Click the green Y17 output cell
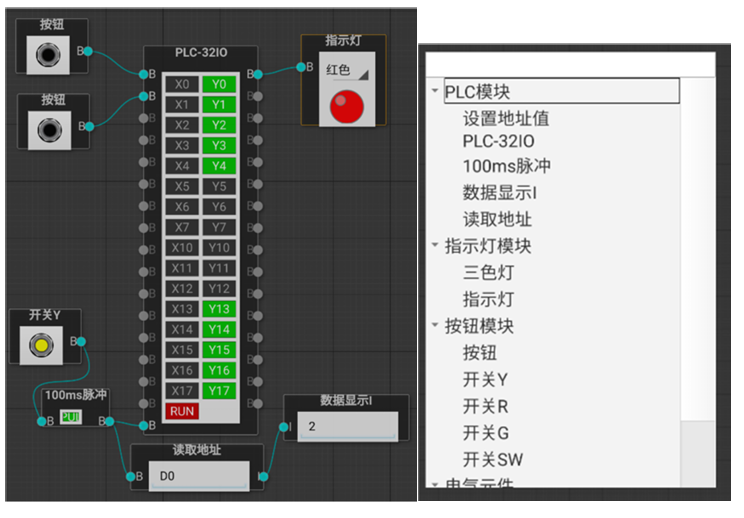Image resolution: width=744 pixels, height=518 pixels. [219, 391]
